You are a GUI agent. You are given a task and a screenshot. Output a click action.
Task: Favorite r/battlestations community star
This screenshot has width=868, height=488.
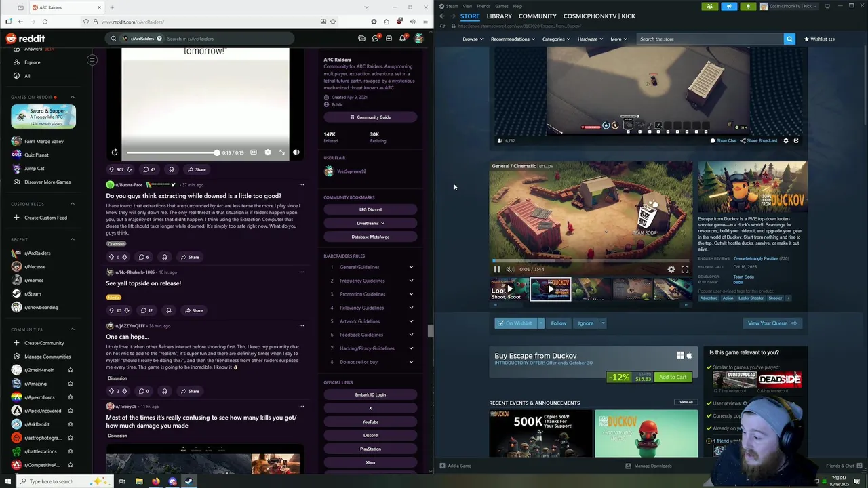70,451
